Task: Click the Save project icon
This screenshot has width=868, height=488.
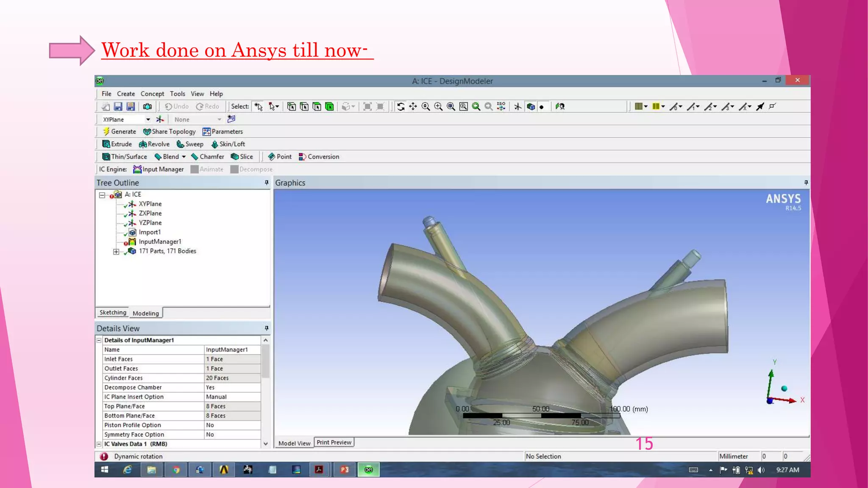Action: click(x=118, y=107)
